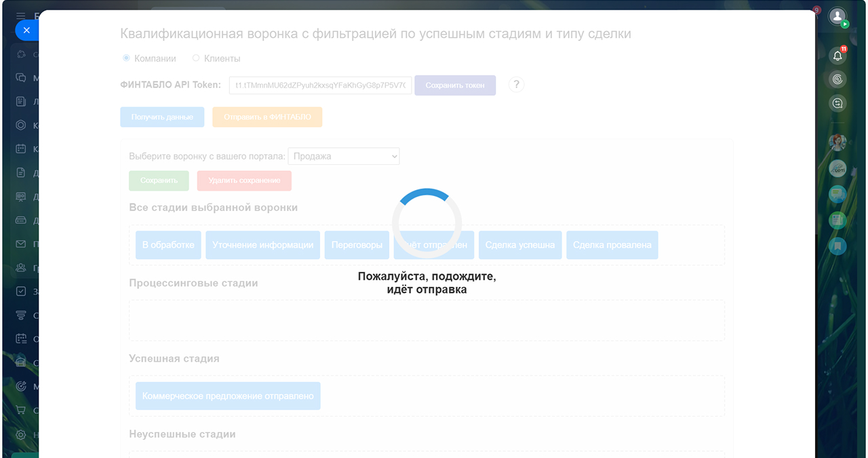Image resolution: width=868 pixels, height=458 pixels.
Task: Click the checkbox tasks icon in left sidebar
Action: 21,292
